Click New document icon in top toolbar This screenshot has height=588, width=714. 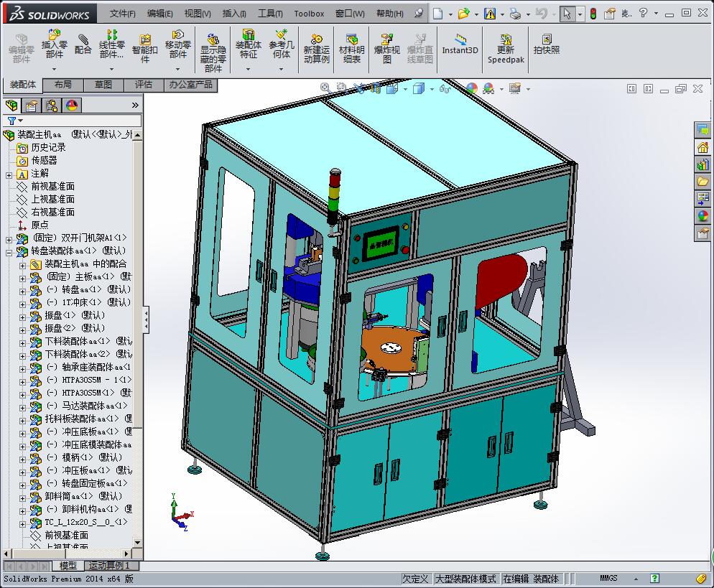pos(437,14)
